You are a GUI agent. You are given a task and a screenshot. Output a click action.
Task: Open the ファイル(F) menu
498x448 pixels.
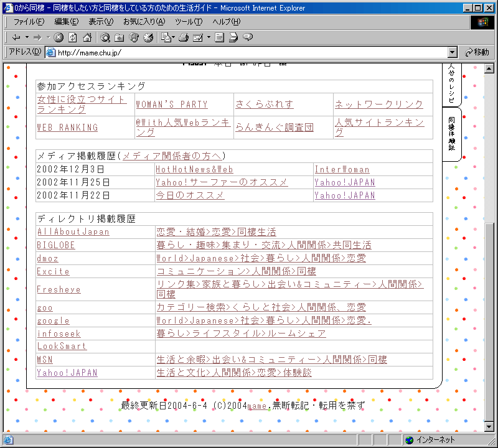[x=29, y=22]
